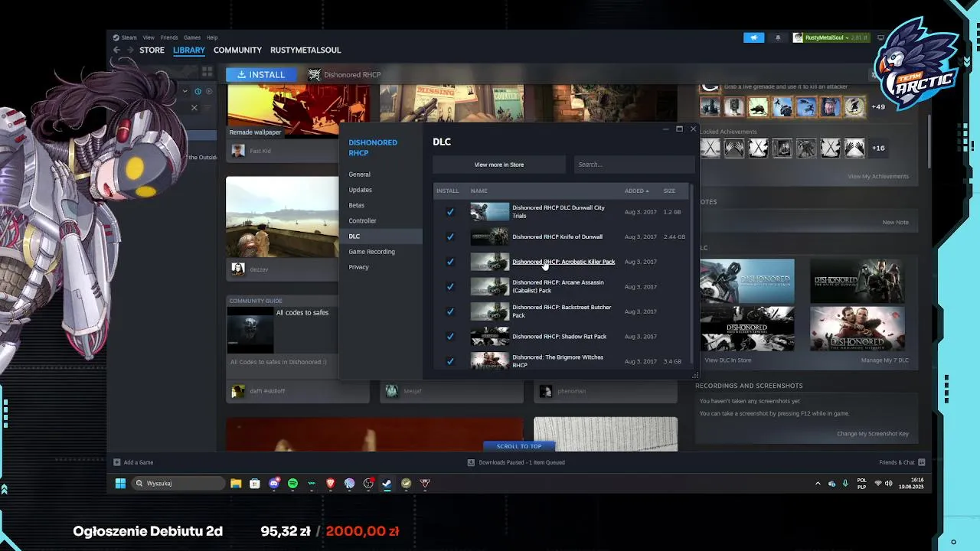Uncheck Dunwall City Trials DLC install

coord(450,212)
